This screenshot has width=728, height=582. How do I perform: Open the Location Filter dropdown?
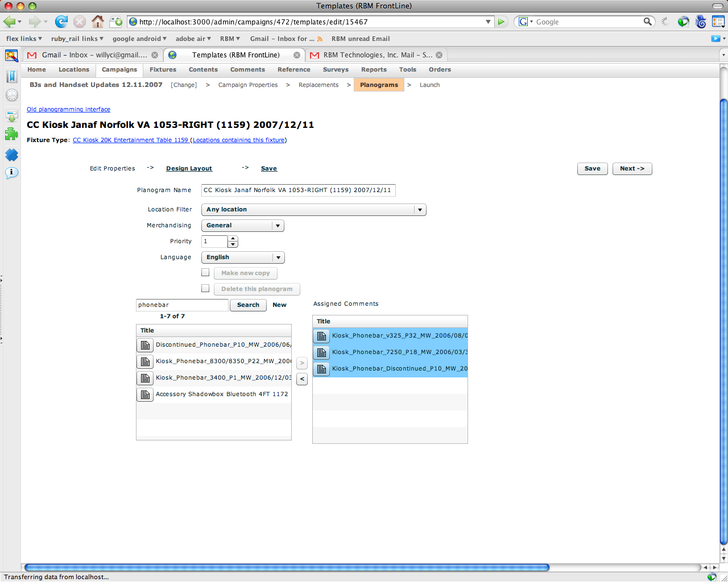point(420,209)
